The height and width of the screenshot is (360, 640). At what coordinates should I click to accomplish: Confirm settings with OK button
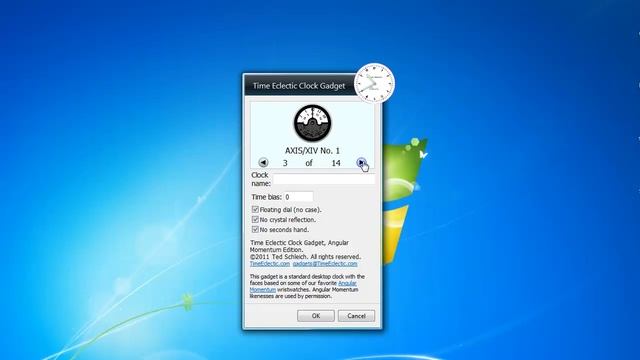[x=316, y=316]
